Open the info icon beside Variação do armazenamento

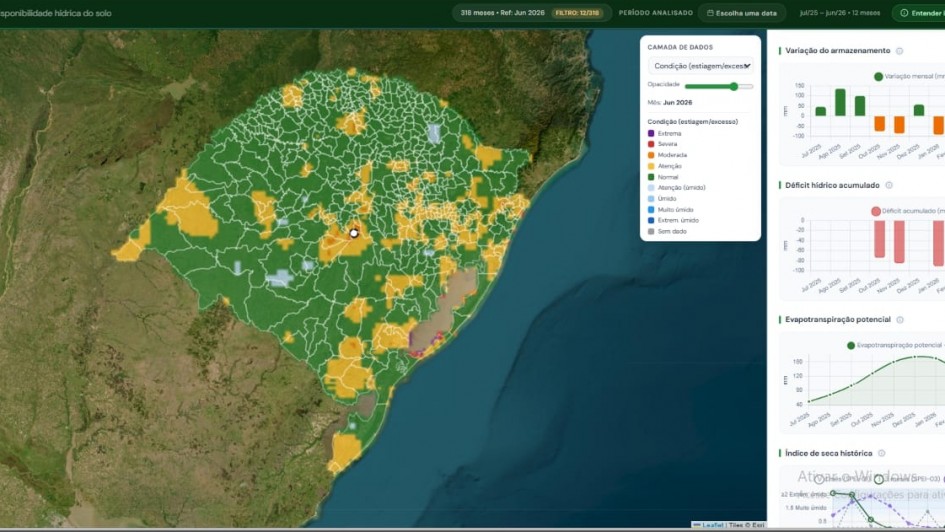[899, 51]
